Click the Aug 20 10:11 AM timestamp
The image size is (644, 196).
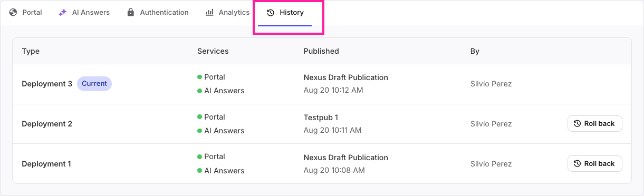tap(333, 130)
